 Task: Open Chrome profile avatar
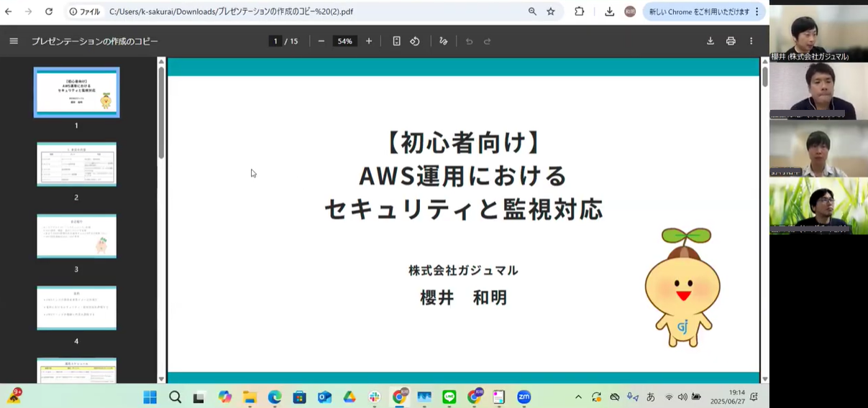[x=630, y=11]
